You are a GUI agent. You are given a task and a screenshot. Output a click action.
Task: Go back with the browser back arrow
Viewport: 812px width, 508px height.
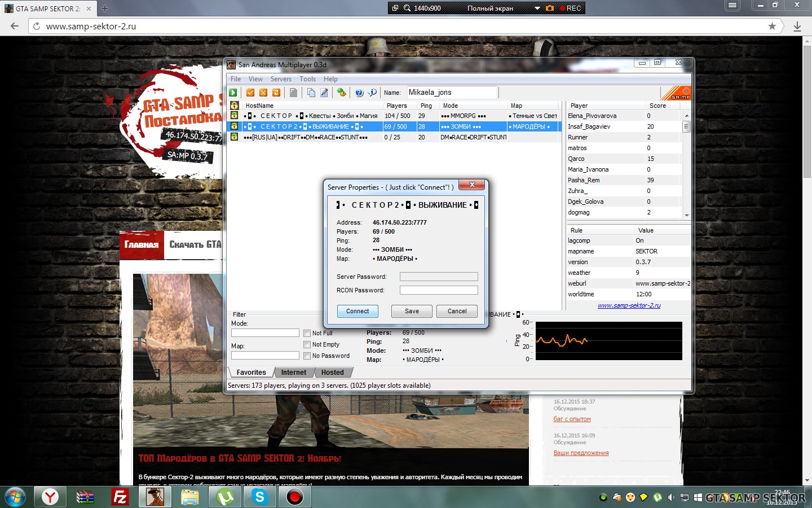pos(15,26)
